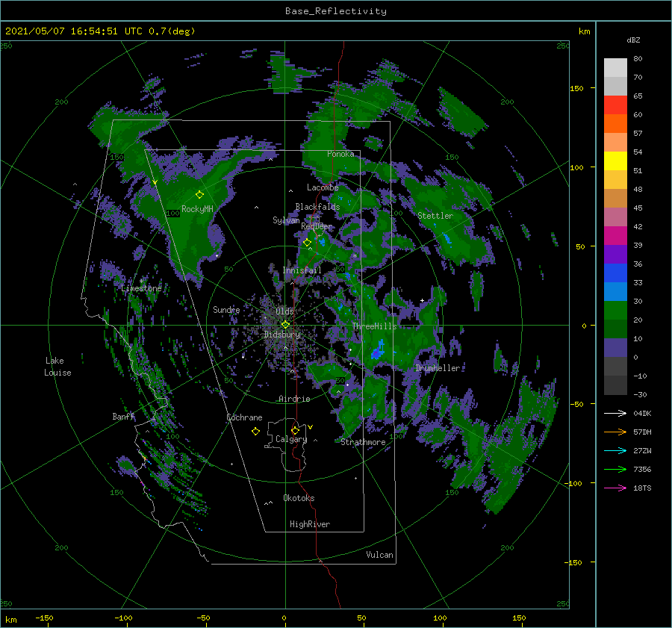This screenshot has width=672, height=628.
Task: Click the asterisk marker above Limestone label
Action: click(141, 282)
